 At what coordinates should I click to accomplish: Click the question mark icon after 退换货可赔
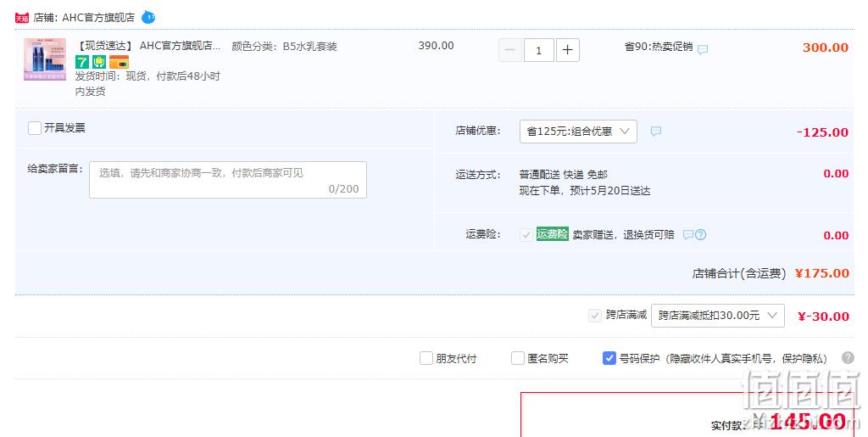click(700, 235)
